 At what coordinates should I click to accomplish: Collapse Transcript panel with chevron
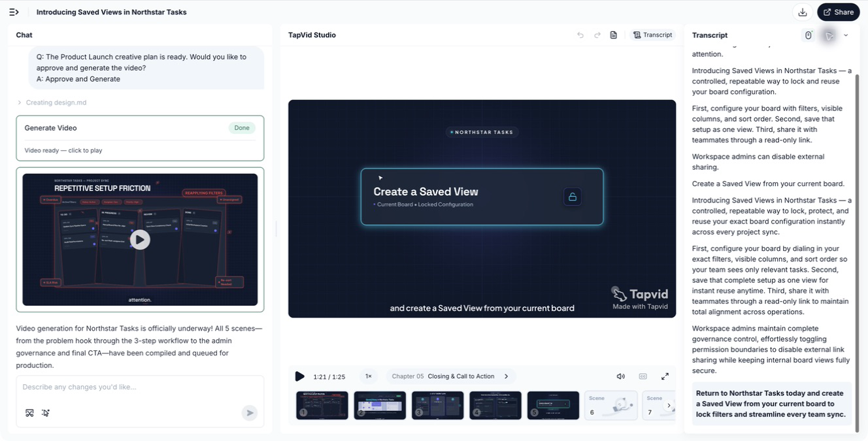point(846,35)
